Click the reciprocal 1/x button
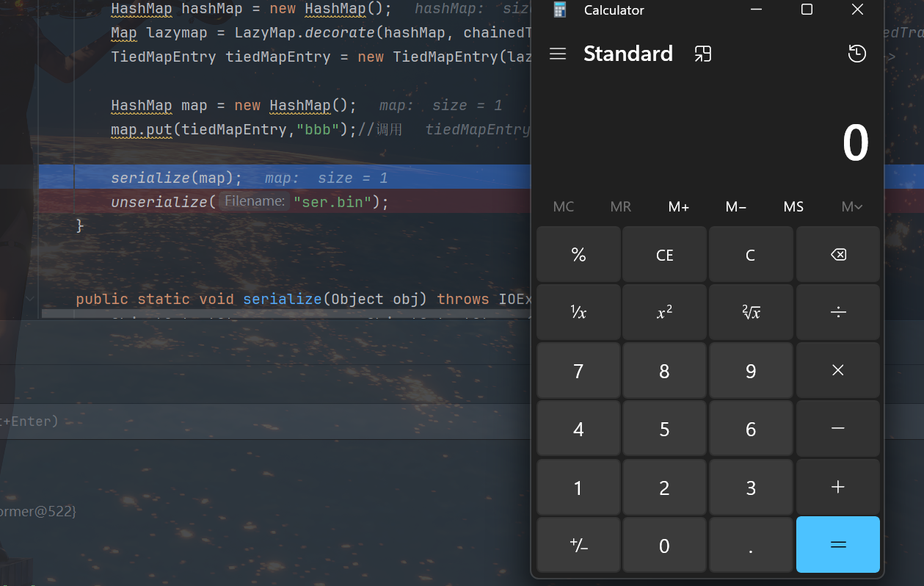Screen dimensions: 924x586 coord(578,312)
